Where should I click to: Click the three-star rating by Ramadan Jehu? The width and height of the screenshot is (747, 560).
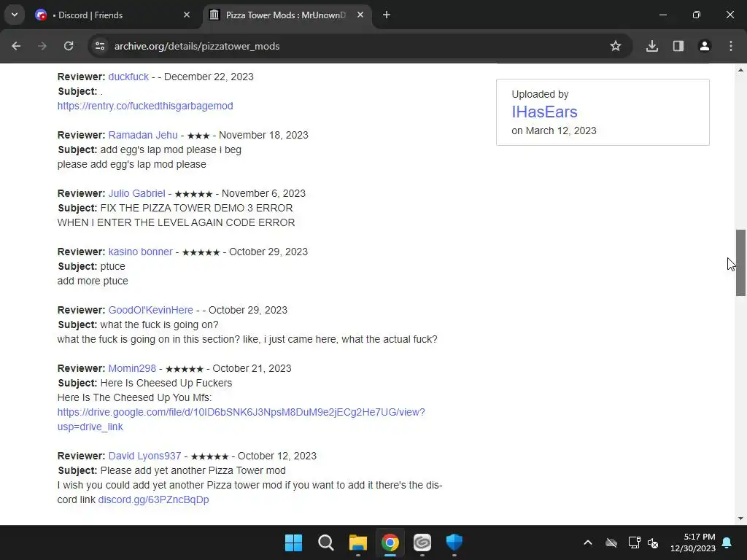tap(198, 136)
